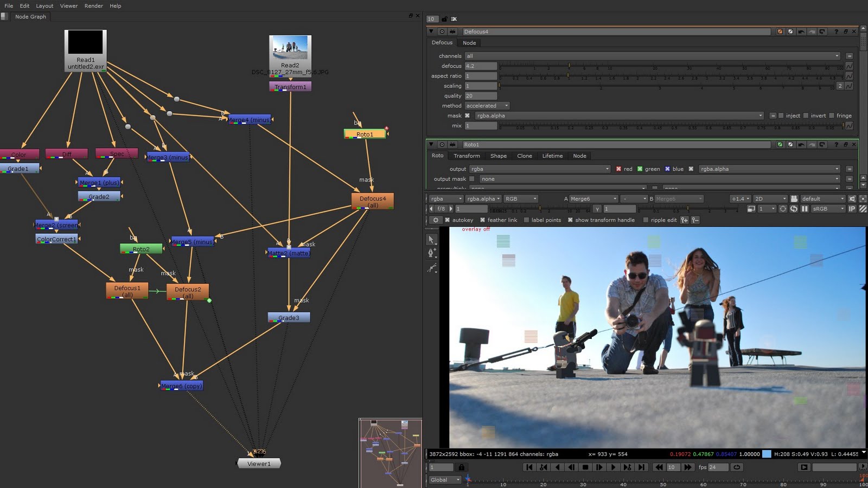The width and height of the screenshot is (868, 488).
Task: Switch to Roto1 Transform tab
Action: [x=467, y=156]
